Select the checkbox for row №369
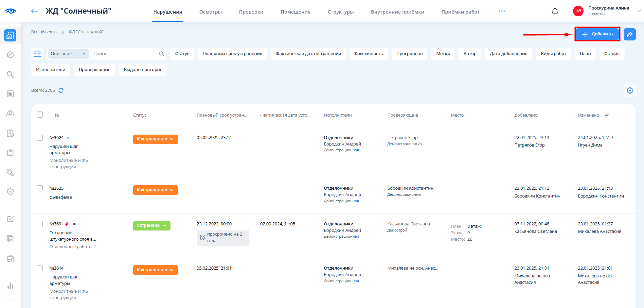Viewport: 644px width, 308px height. point(40,224)
